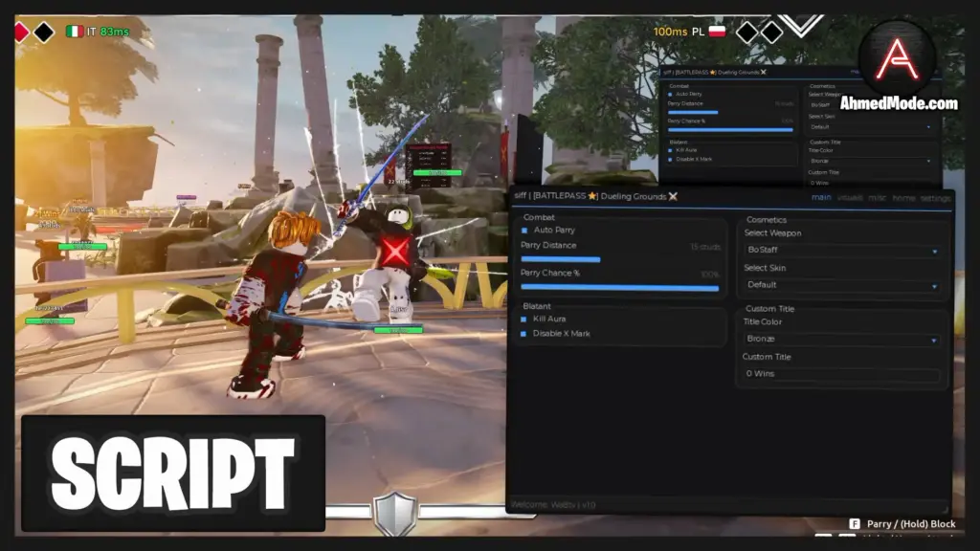Click the diamond farthest right of Polish flag

tap(772, 33)
